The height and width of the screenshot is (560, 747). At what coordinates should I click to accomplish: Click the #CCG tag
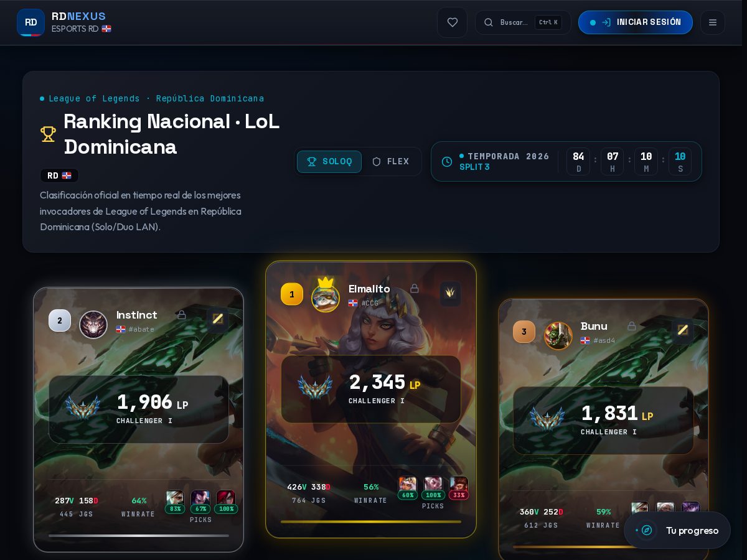[370, 303]
